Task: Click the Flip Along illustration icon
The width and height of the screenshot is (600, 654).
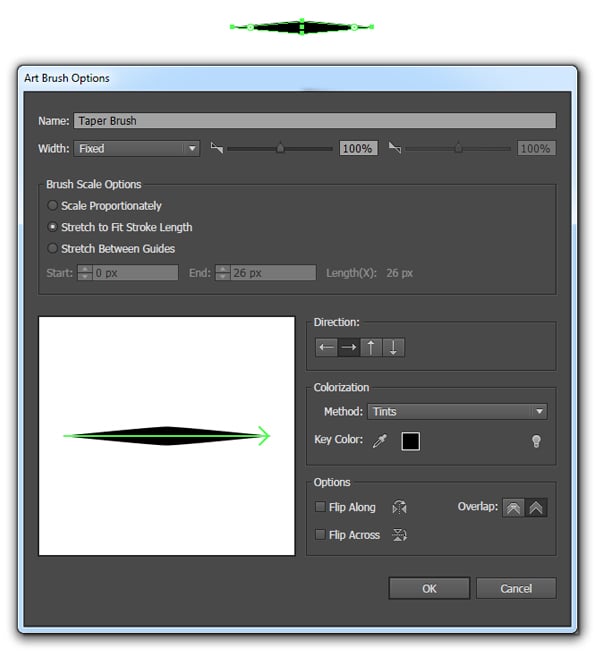Action: pos(399,507)
